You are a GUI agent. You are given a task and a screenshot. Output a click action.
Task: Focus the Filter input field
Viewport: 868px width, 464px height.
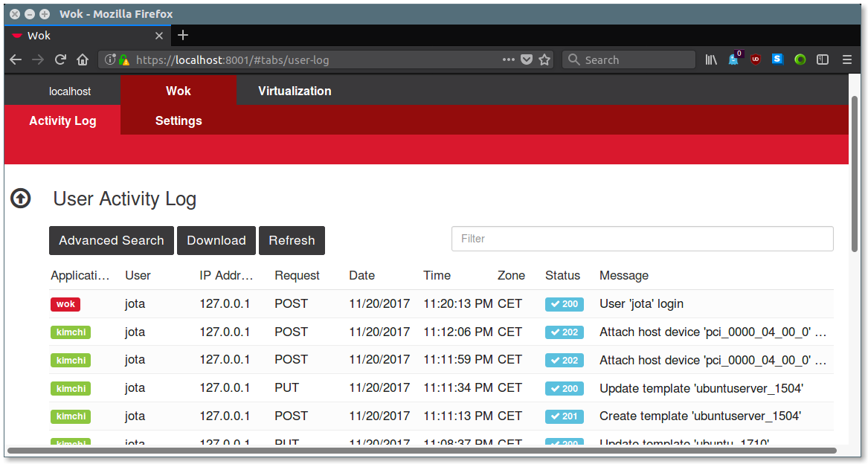coord(642,239)
